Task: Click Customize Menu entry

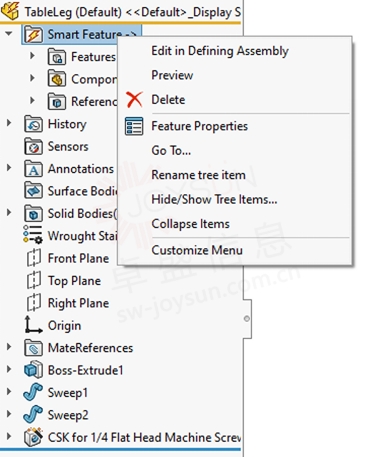Action: pos(197,250)
